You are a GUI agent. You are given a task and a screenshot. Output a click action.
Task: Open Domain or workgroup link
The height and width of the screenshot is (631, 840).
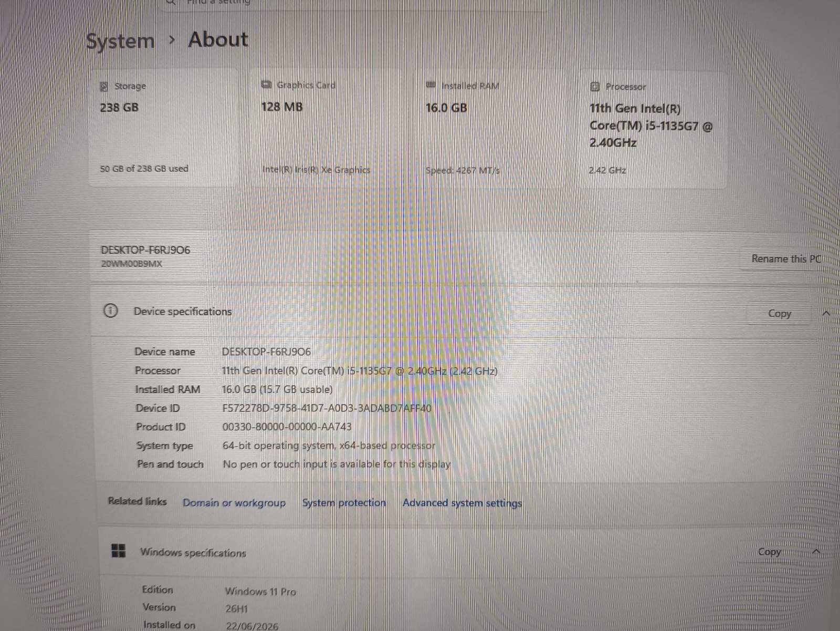[234, 503]
